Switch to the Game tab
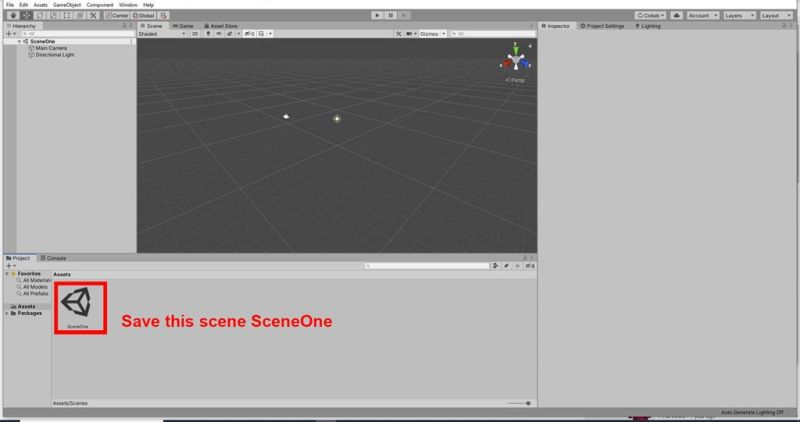The width and height of the screenshot is (800, 422). (183, 26)
